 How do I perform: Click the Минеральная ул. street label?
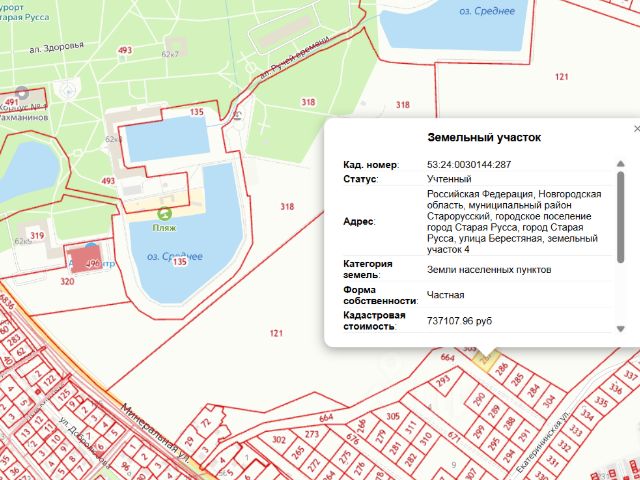click(155, 433)
